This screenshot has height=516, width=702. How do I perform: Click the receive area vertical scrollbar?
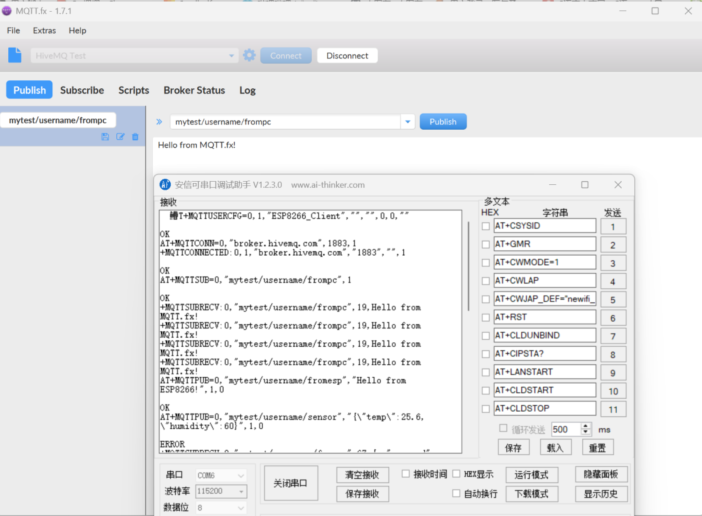tap(468, 266)
